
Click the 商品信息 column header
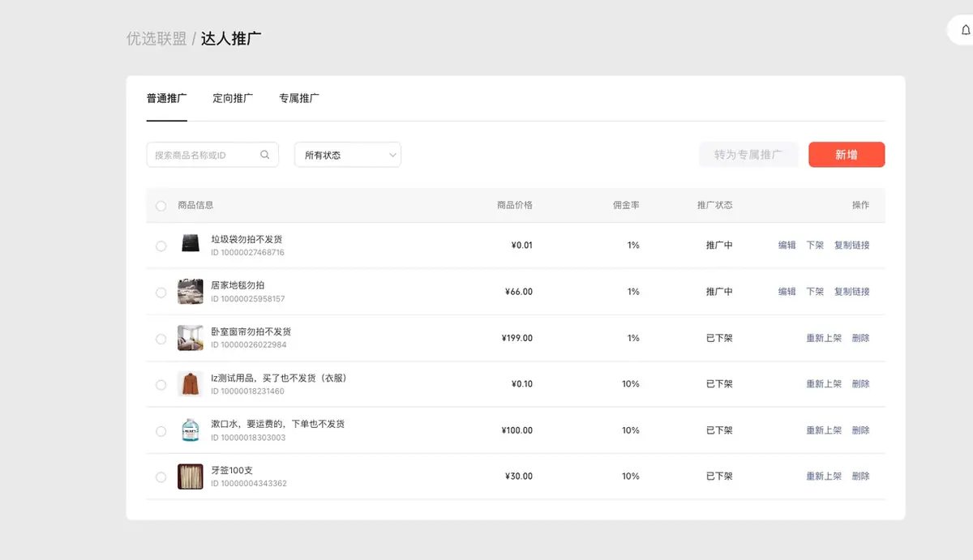[195, 205]
